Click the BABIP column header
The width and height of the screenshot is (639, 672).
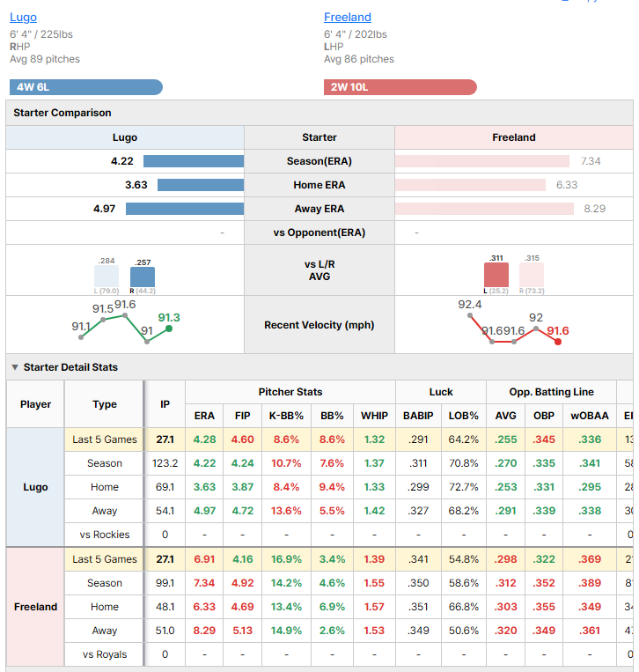(x=418, y=416)
